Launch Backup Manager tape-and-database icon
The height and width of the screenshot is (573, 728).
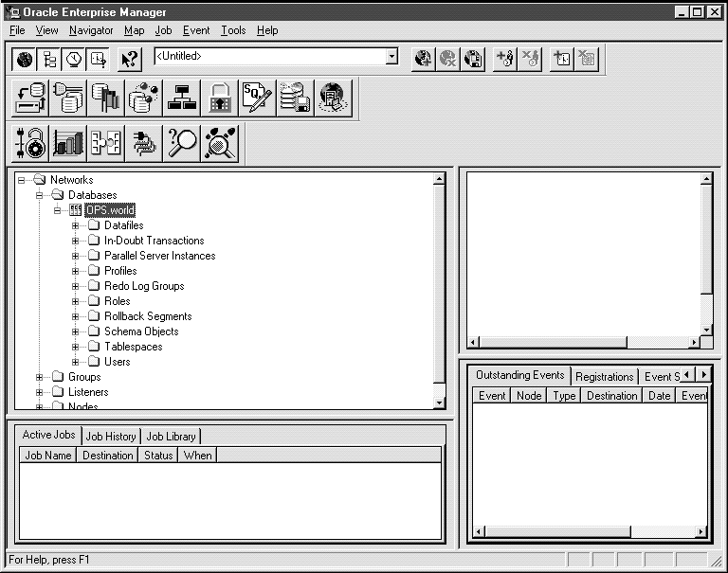point(29,98)
